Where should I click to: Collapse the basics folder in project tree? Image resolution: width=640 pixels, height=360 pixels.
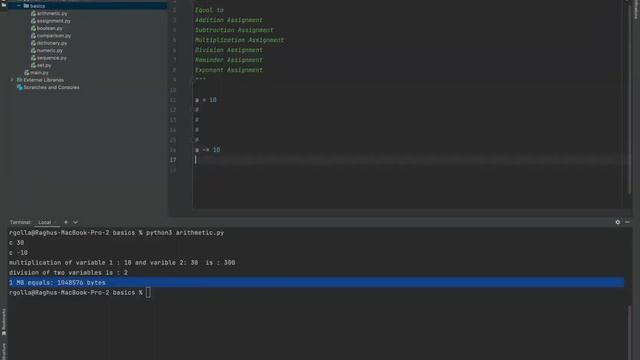pyautogui.click(x=19, y=6)
